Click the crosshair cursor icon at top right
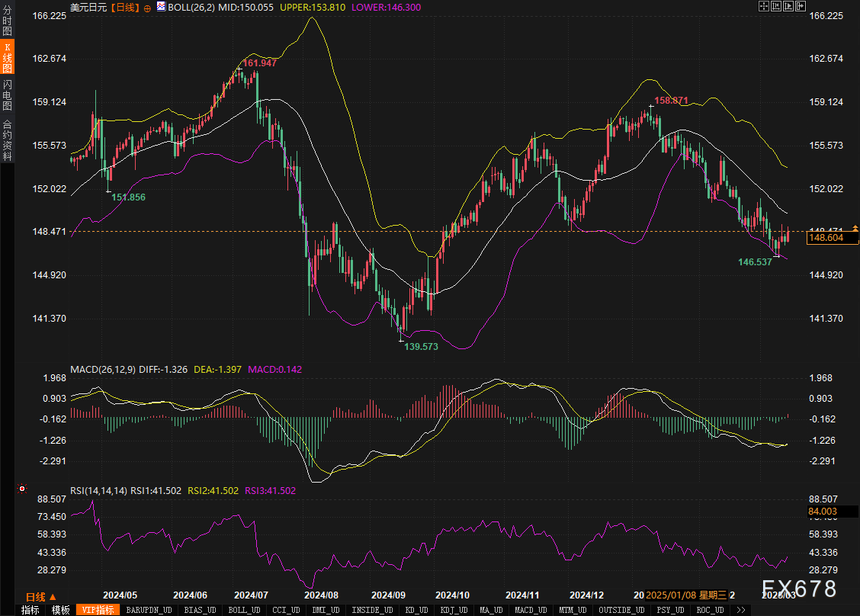860x616 pixels. 765,6
